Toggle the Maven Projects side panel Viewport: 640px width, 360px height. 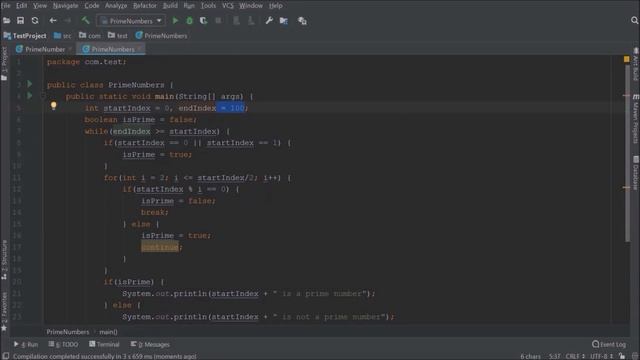coord(636,118)
